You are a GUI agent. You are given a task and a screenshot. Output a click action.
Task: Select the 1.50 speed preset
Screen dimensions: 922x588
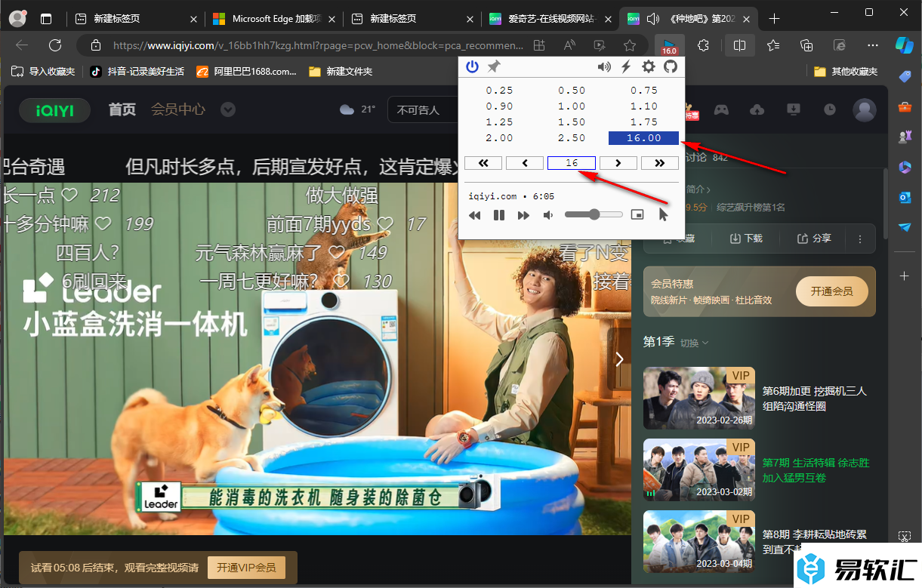point(572,122)
